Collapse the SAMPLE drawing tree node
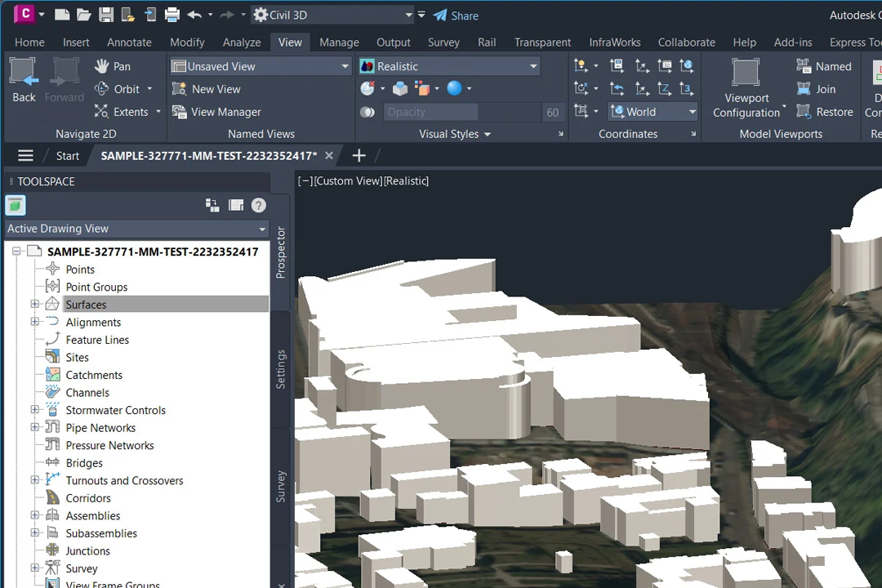The width and height of the screenshot is (882, 588). 16,252
